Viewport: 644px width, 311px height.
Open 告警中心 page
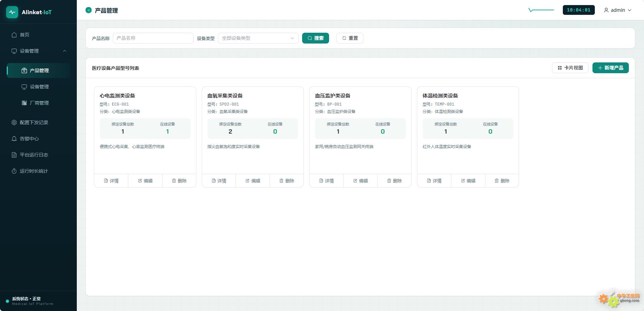(38, 139)
